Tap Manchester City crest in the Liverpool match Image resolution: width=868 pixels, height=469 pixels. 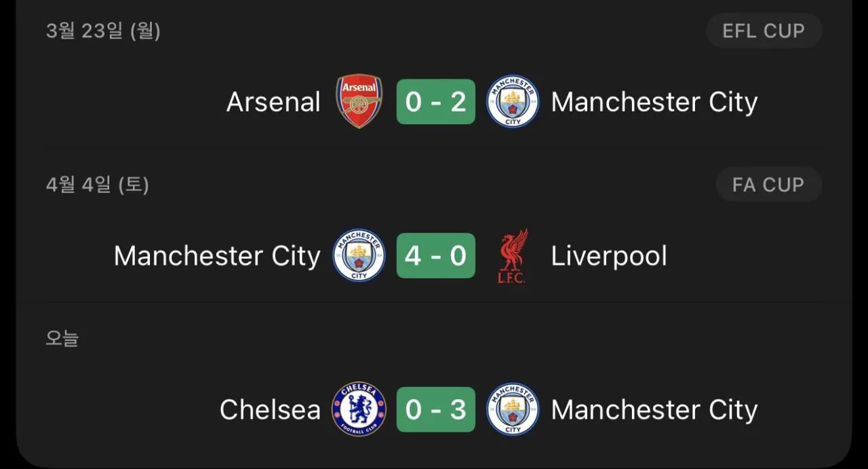coord(359,256)
